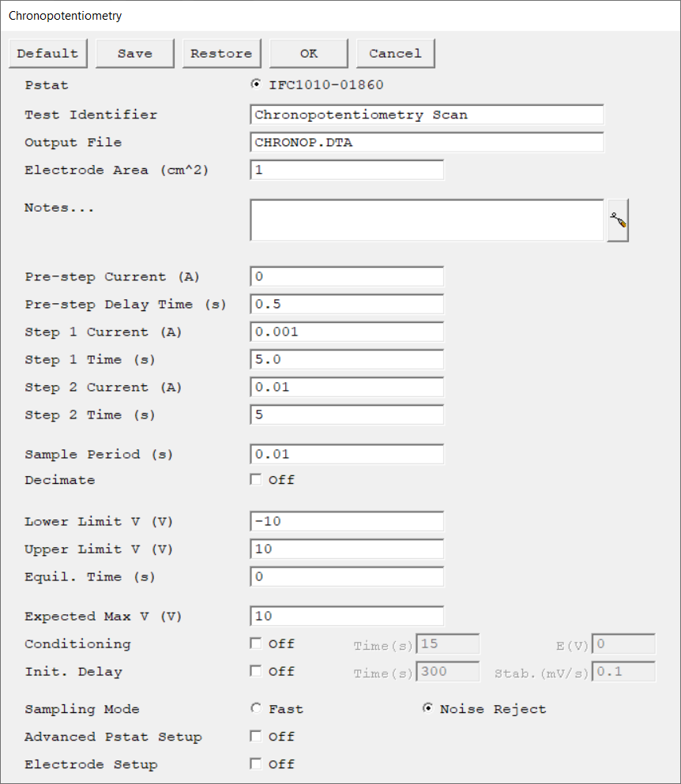Screen dimensions: 681x784
Task: Click the Test Identifier text field
Action: (x=427, y=114)
